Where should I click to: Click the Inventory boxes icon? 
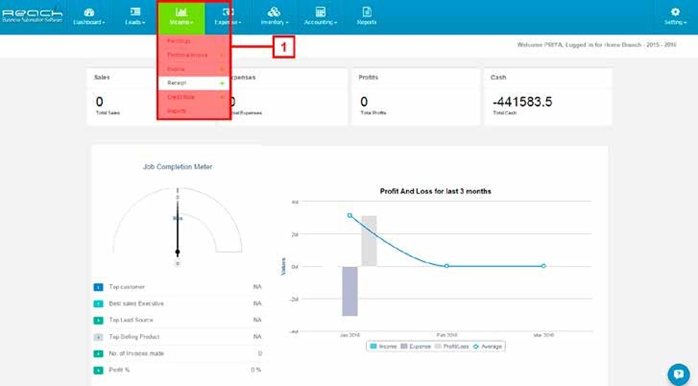click(x=274, y=12)
